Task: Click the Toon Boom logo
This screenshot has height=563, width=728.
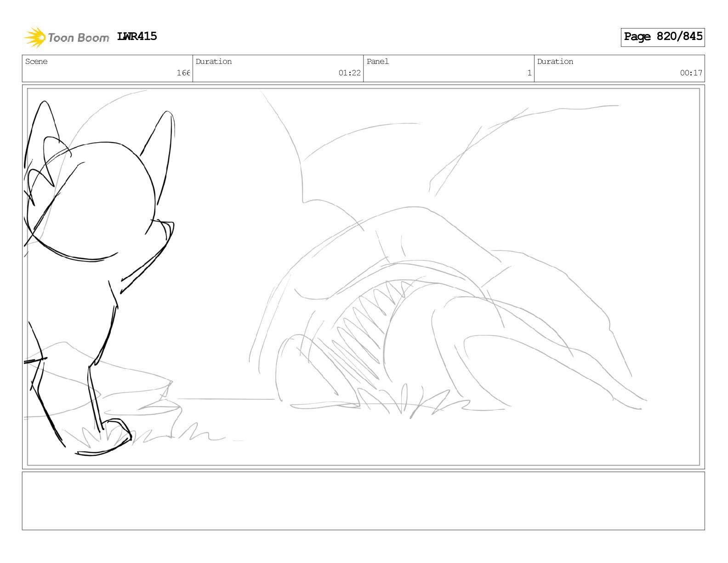Action: pyautogui.click(x=67, y=37)
